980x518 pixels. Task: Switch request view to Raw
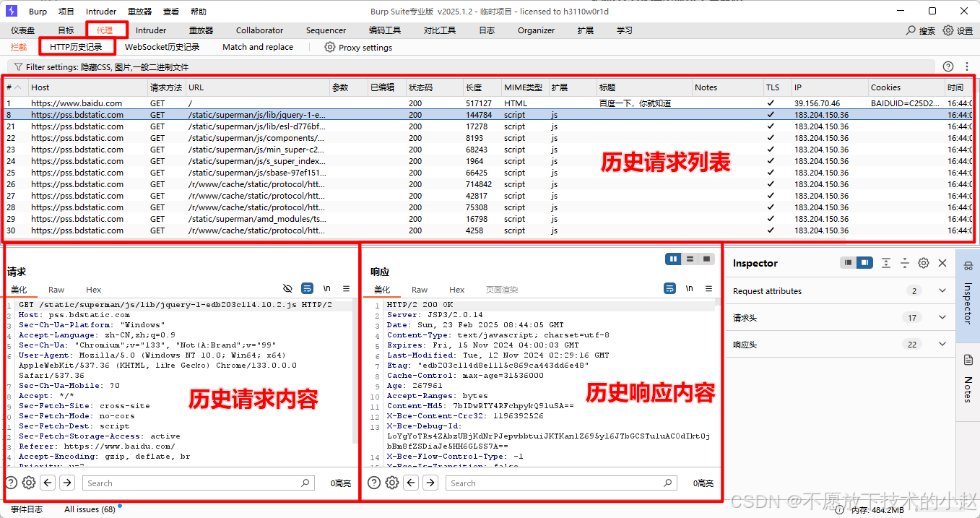click(56, 290)
